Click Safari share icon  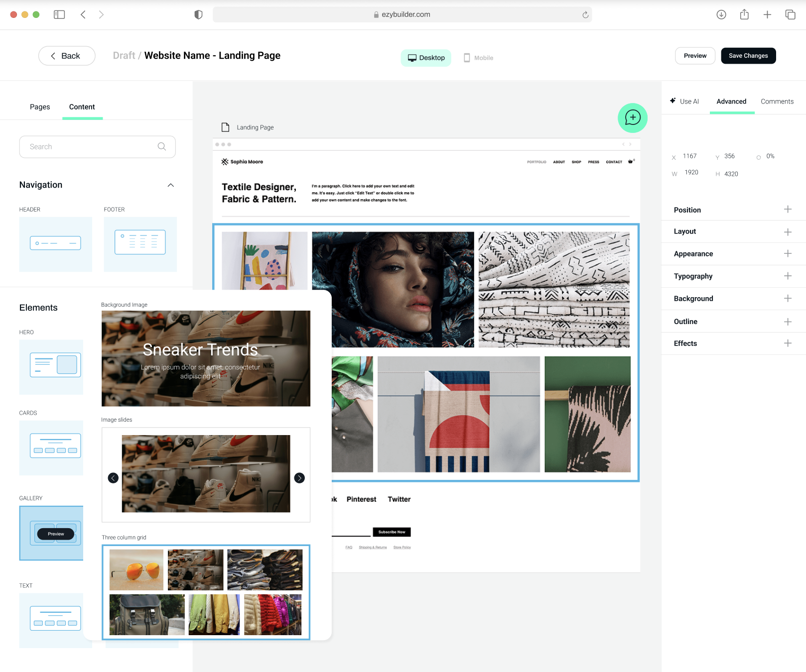coord(744,14)
